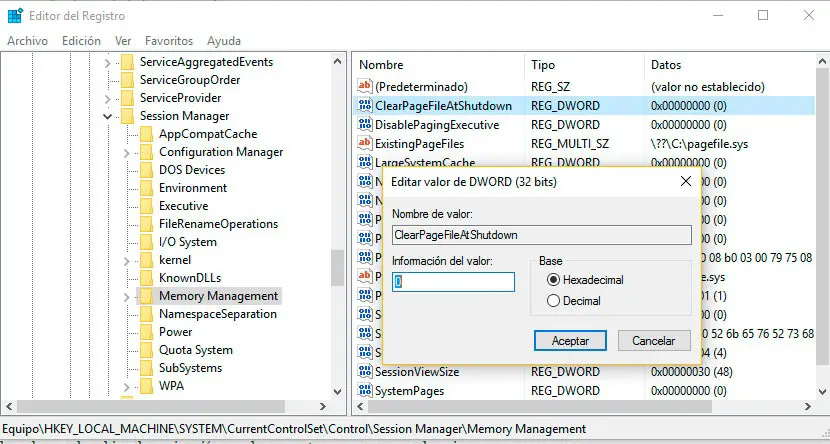
Task: Click the ClearPageFileAtShutdown DWORD value icon
Action: pos(365,106)
